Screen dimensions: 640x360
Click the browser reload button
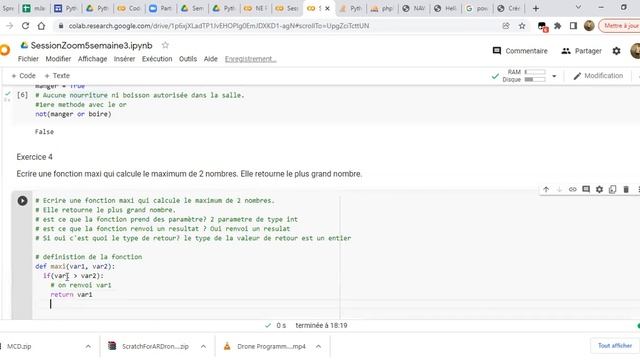25,26
